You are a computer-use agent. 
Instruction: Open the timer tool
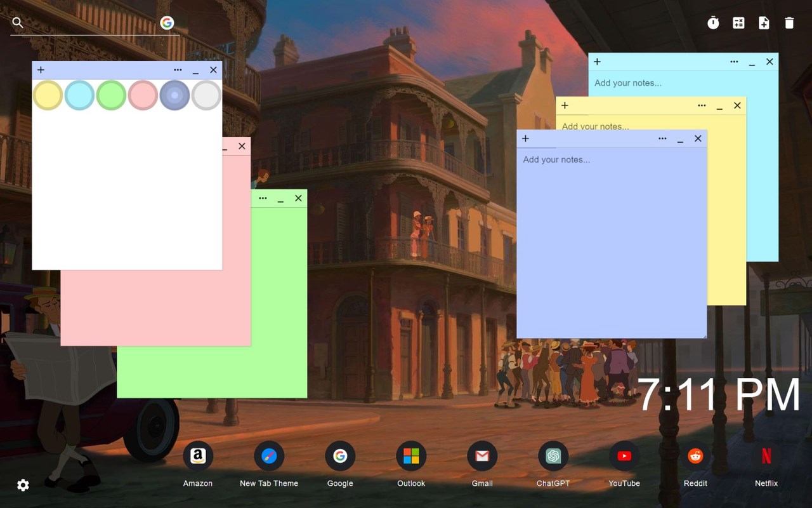coord(714,23)
